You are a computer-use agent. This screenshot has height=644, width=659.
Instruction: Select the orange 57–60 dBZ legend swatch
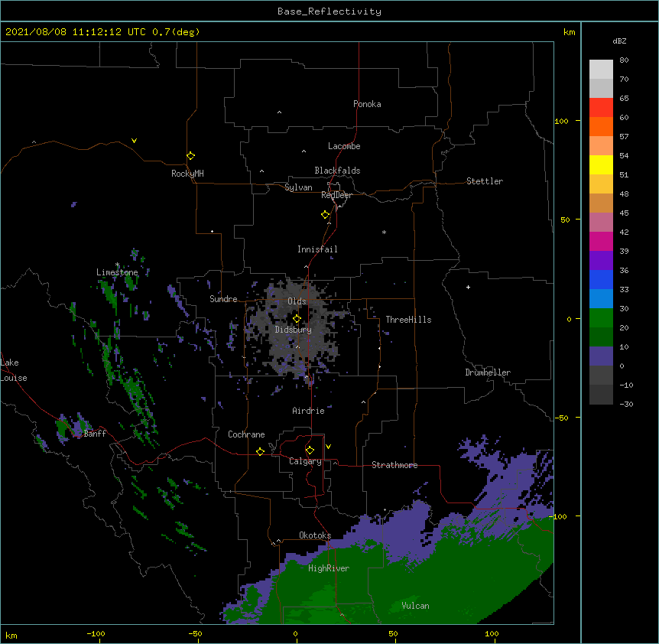tap(601, 126)
